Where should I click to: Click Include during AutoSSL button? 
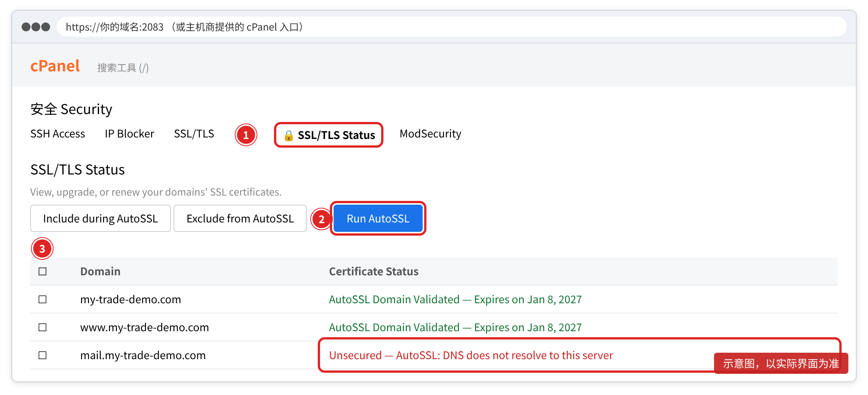(x=100, y=218)
